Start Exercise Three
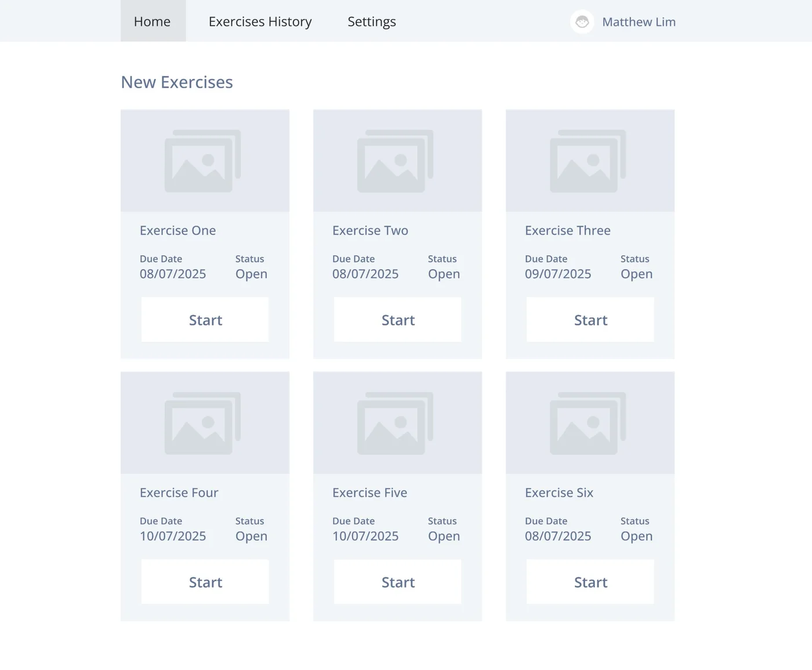Screen dimensions: 812x670 (x=590, y=320)
